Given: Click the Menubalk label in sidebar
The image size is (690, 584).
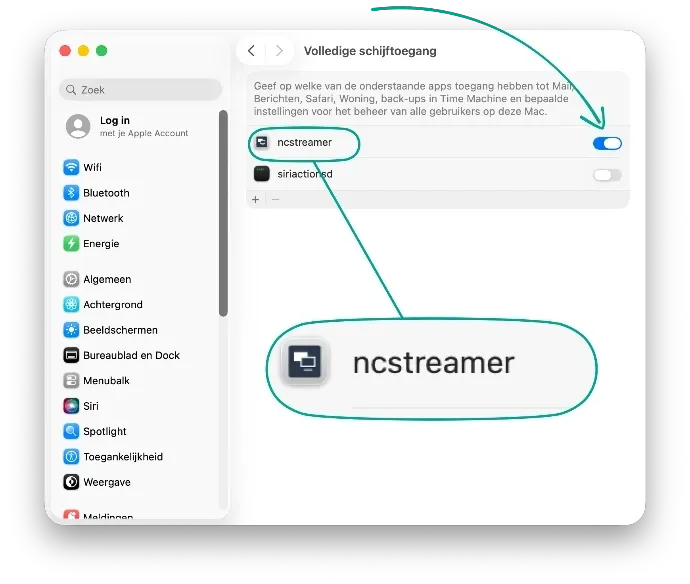Looking at the screenshot, I should (106, 380).
